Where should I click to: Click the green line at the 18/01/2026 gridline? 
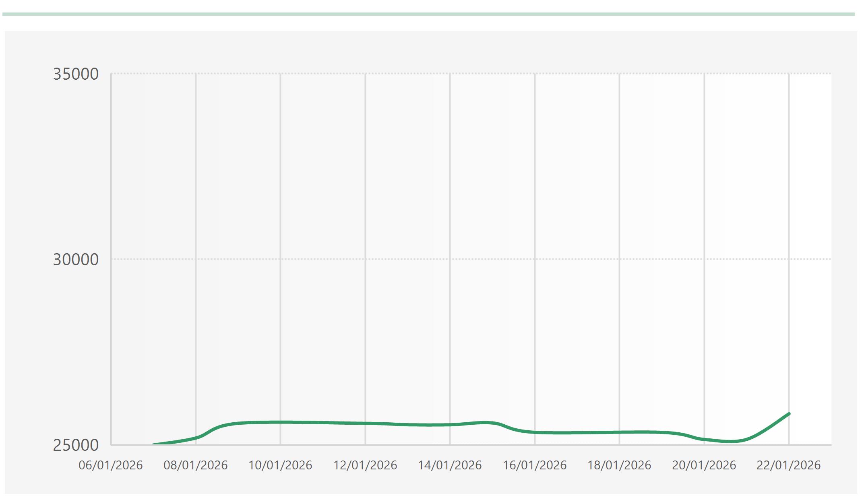tap(620, 432)
